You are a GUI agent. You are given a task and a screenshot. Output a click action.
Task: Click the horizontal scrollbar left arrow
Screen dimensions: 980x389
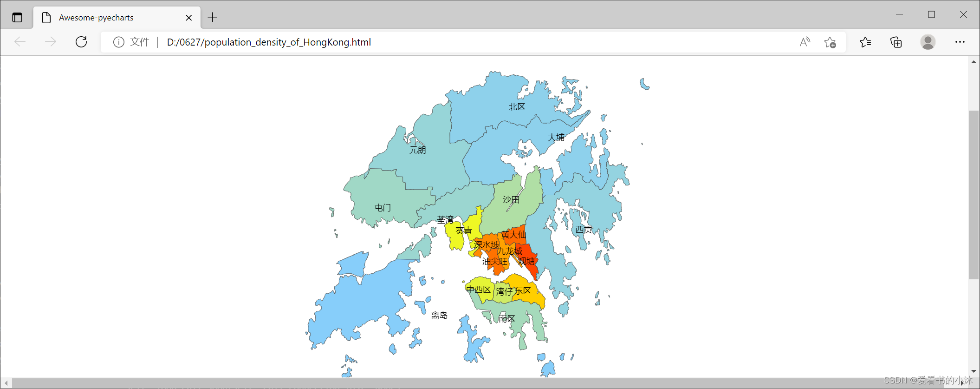click(x=6, y=383)
